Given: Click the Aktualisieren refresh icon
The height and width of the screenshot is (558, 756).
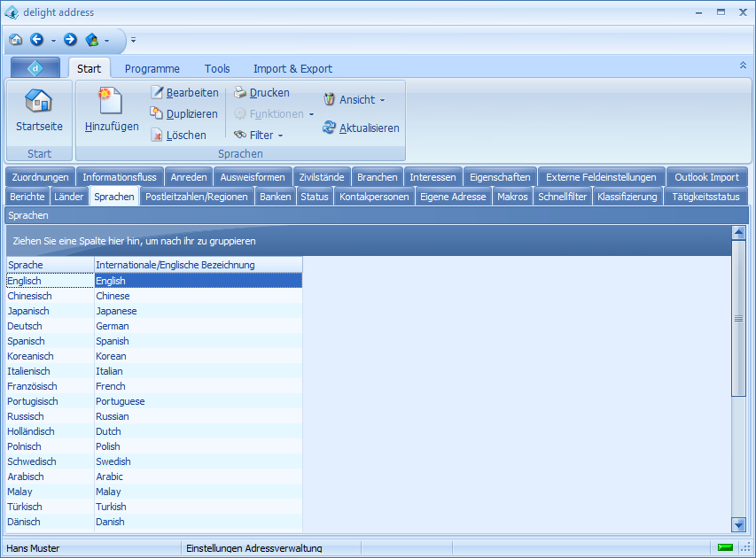Looking at the screenshot, I should [330, 128].
